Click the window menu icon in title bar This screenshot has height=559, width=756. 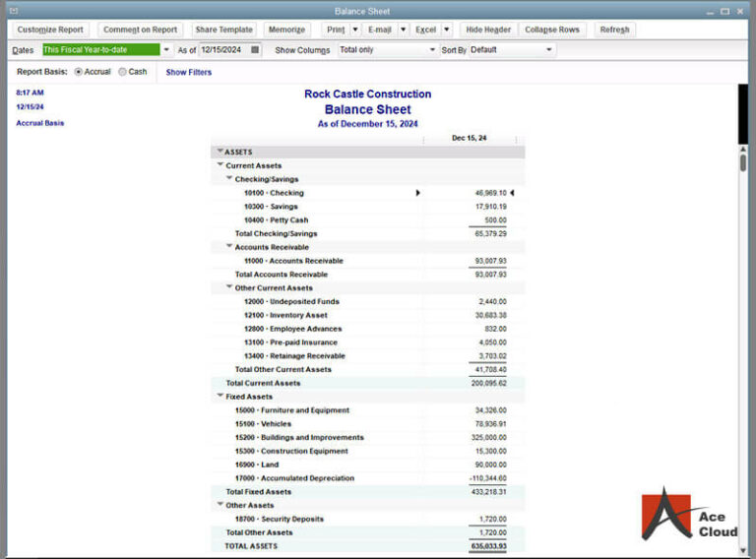13,10
